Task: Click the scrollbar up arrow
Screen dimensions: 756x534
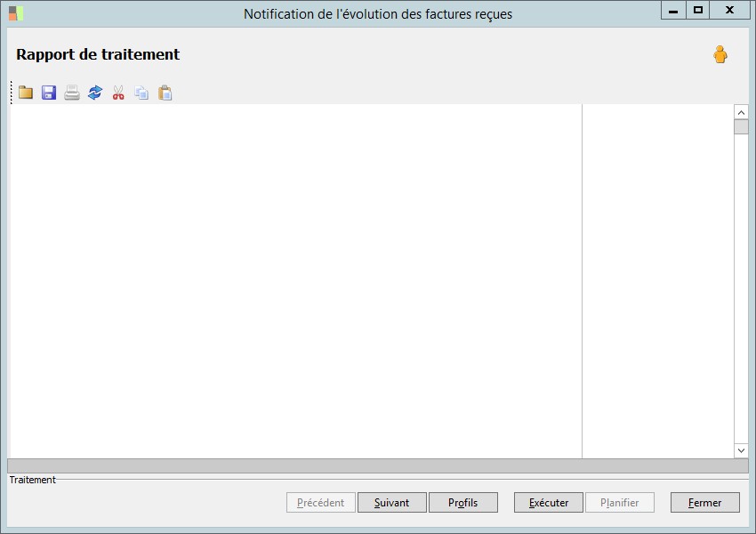Action: (741, 112)
